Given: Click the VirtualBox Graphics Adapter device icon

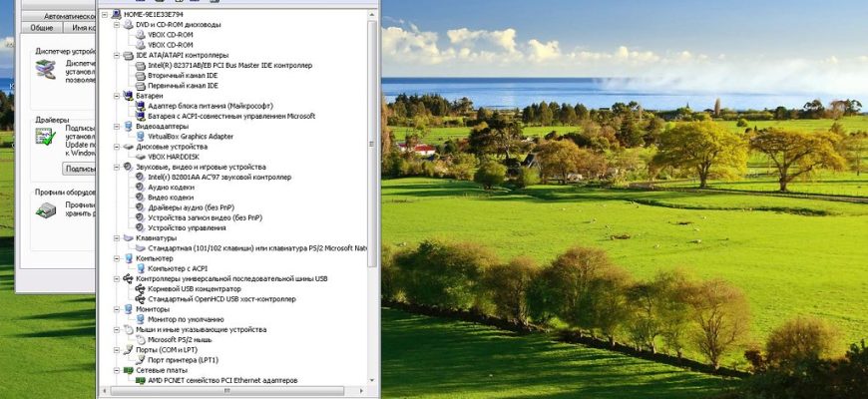Looking at the screenshot, I should [140, 137].
